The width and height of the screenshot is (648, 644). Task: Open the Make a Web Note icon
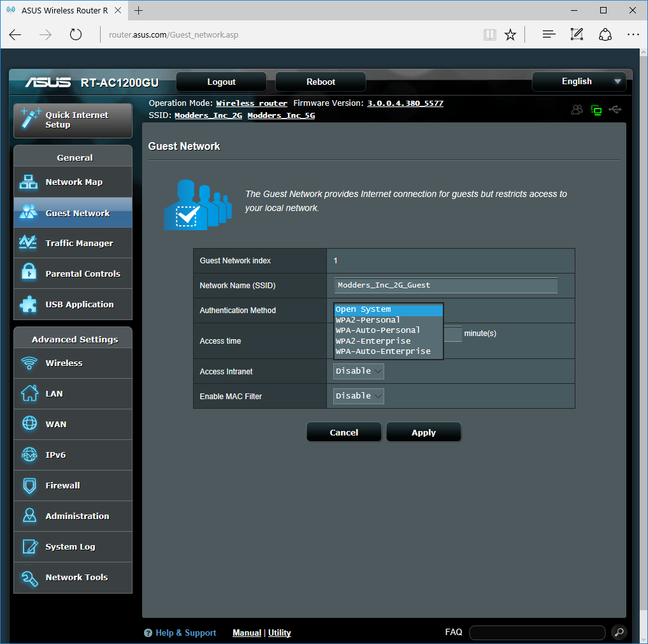pos(577,34)
